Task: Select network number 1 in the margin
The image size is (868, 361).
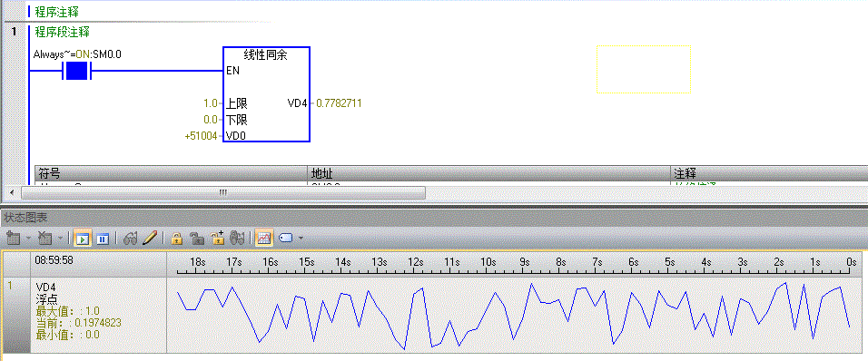Action: point(14,32)
